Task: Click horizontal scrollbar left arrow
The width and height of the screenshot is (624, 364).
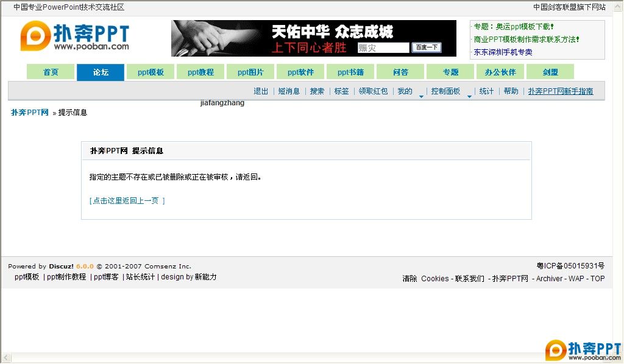Action: [5, 358]
